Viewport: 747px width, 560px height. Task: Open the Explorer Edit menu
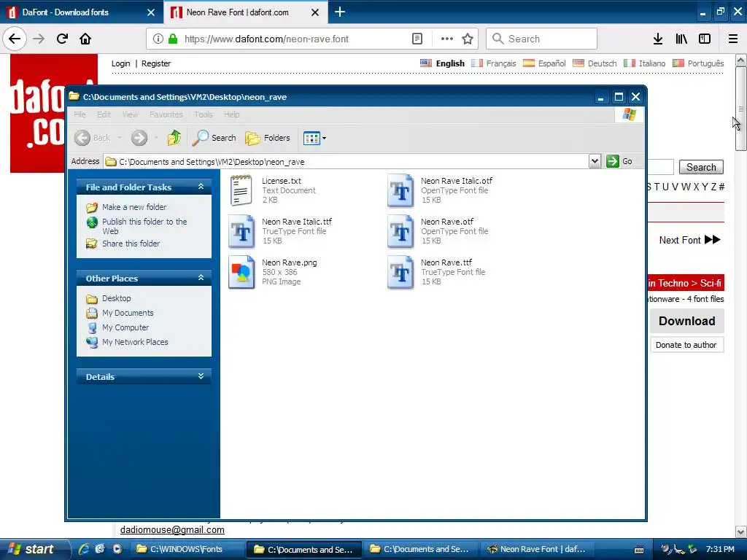[104, 114]
